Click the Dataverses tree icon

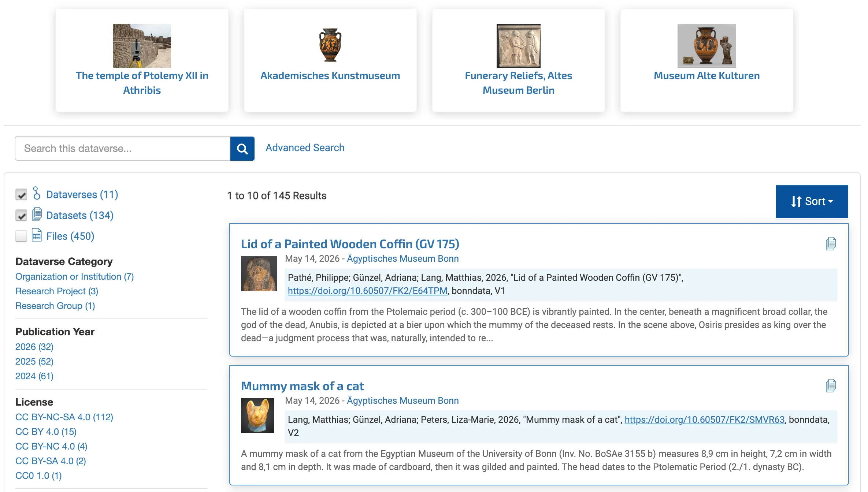(x=36, y=193)
